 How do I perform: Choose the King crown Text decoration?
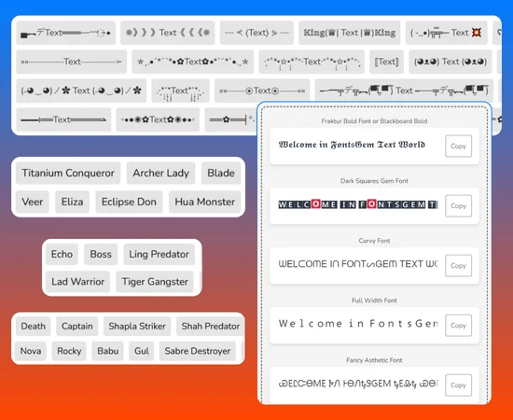point(349,33)
